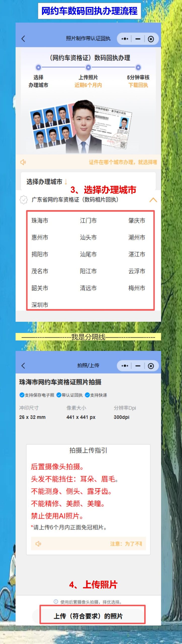This screenshot has width=182, height=644.
Task: Choose 云浮市 from city list
Action: [137, 271]
